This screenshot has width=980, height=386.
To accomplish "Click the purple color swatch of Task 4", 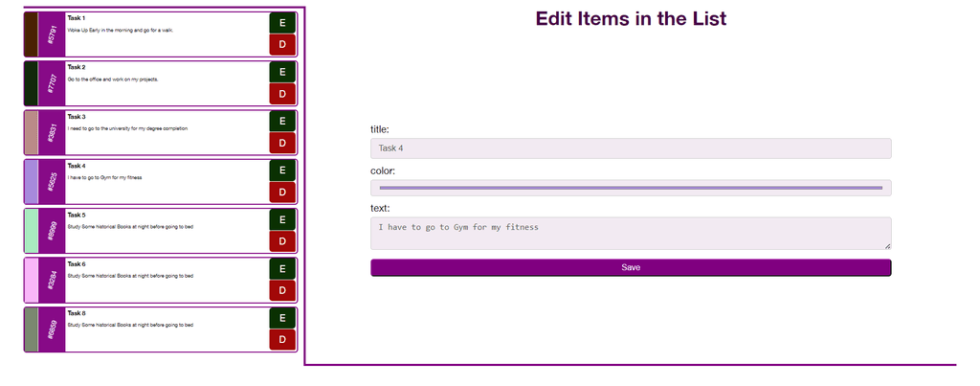I will [32, 181].
